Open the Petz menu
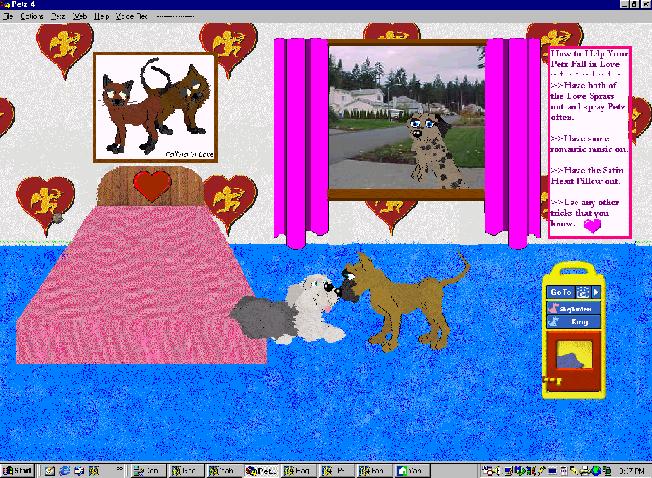The width and height of the screenshot is (652, 478). click(x=59, y=17)
